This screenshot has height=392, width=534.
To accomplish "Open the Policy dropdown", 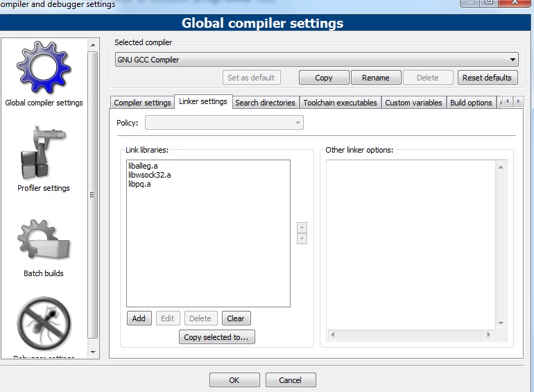I will 224,123.
